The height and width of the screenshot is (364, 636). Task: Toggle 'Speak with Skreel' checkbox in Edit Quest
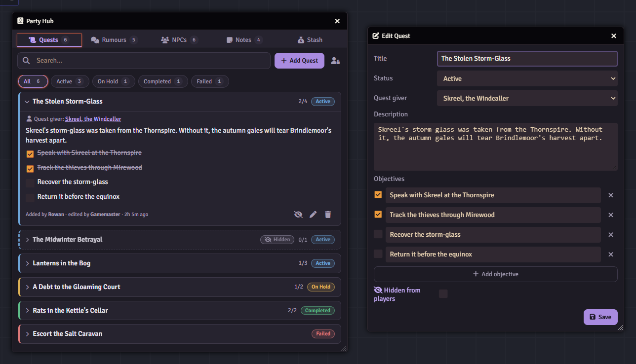(378, 195)
